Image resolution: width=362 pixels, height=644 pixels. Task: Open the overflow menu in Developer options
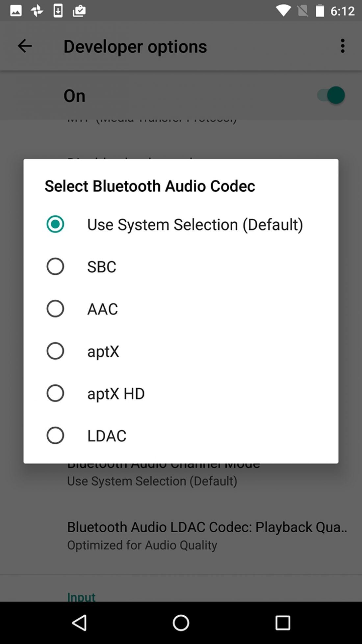pos(342,46)
